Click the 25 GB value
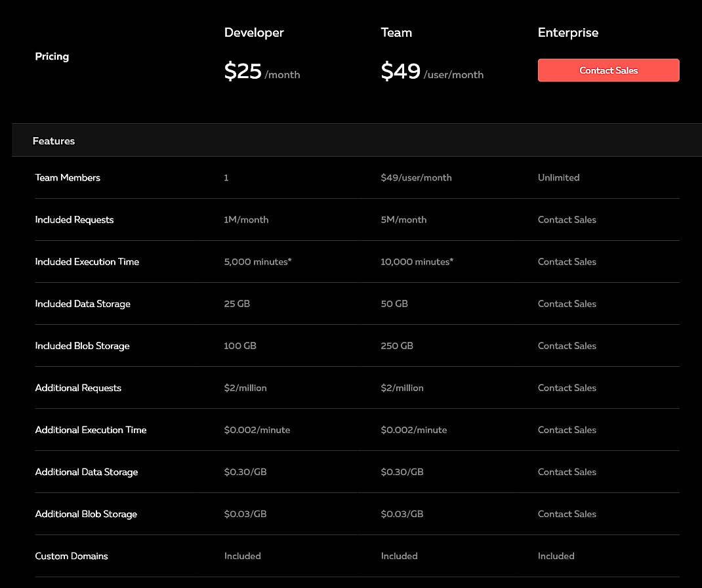 point(237,304)
